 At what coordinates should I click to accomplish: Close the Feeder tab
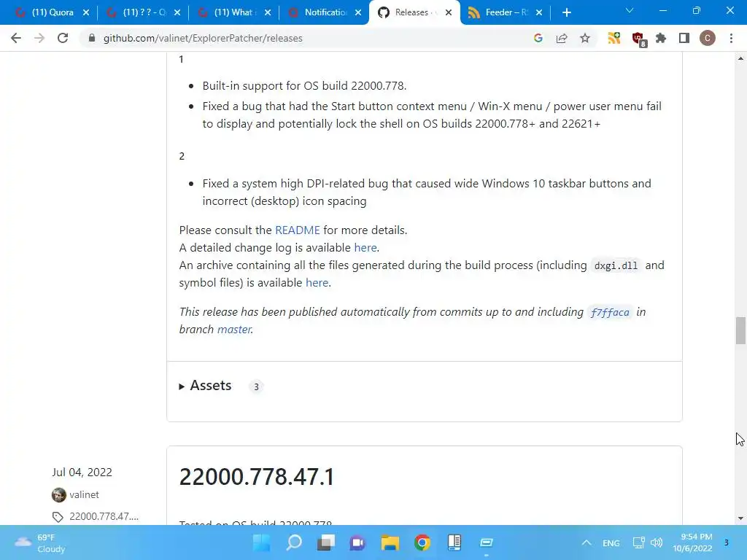tap(539, 13)
